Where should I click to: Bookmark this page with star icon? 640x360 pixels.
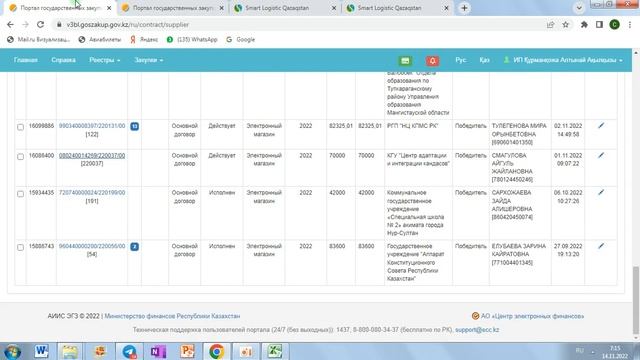565,24
